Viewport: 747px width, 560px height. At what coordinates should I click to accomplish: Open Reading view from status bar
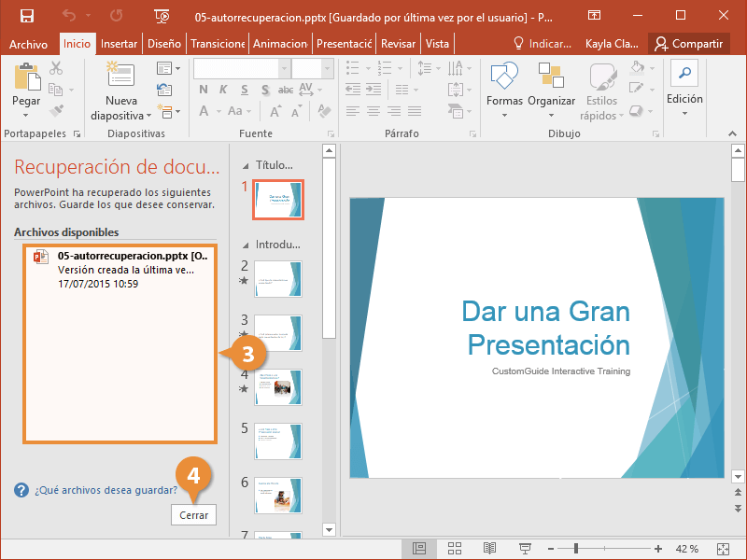pyautogui.click(x=490, y=549)
